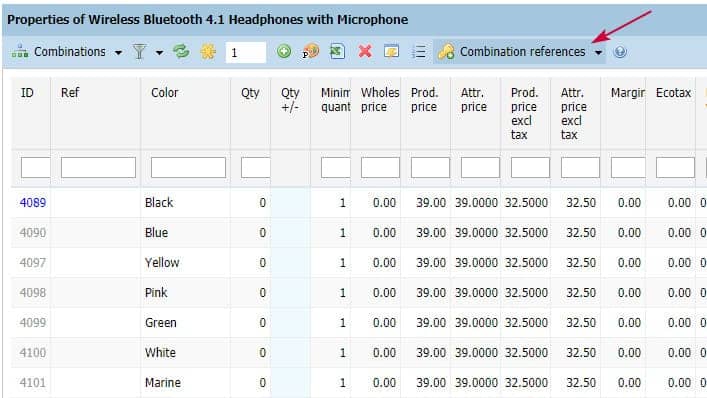
Task: Select combination ID 4090
Action: (x=33, y=233)
